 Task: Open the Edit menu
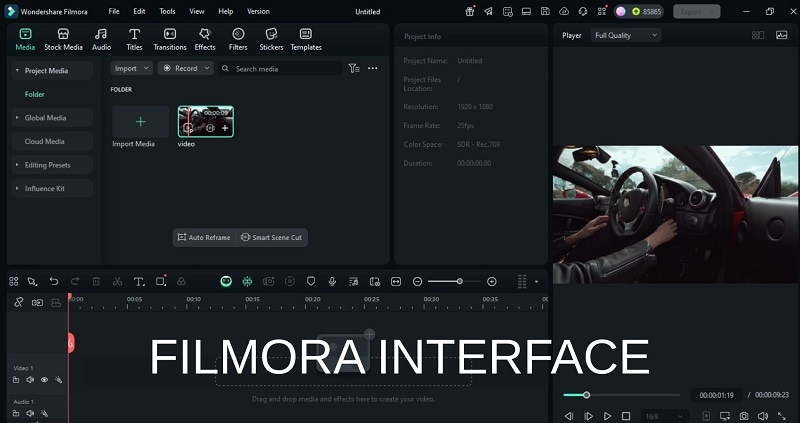[139, 11]
